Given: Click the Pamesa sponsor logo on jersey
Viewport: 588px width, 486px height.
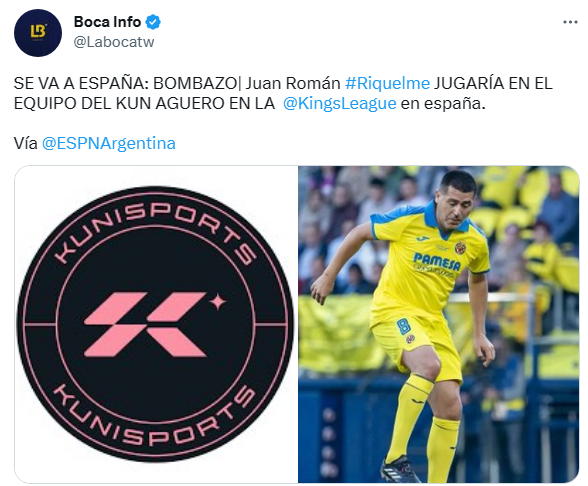Looking at the screenshot, I should [436, 262].
